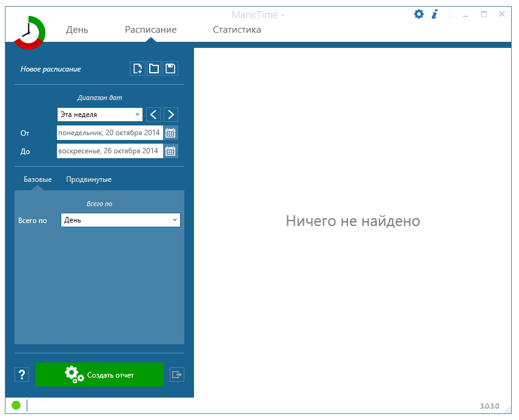The height and width of the screenshot is (420, 519).
Task: Go to next date range arrow
Action: [x=171, y=114]
